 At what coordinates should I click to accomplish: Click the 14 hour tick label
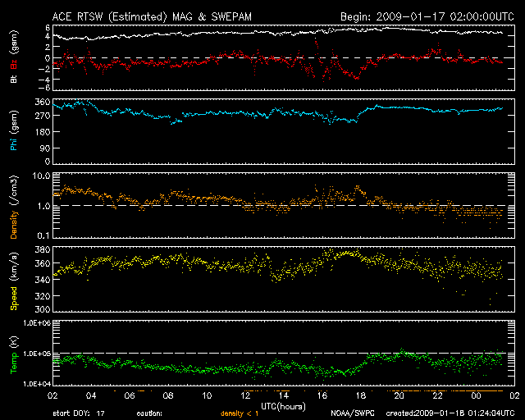[284, 395]
